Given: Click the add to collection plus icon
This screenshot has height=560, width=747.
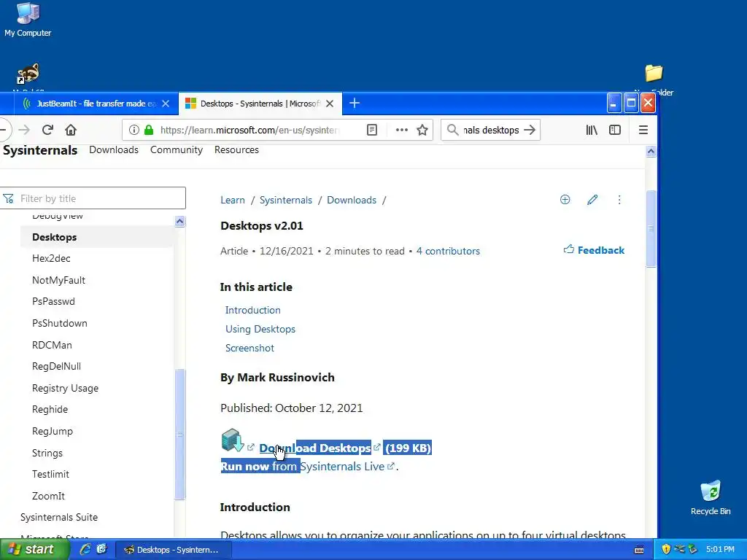Looking at the screenshot, I should point(565,200).
